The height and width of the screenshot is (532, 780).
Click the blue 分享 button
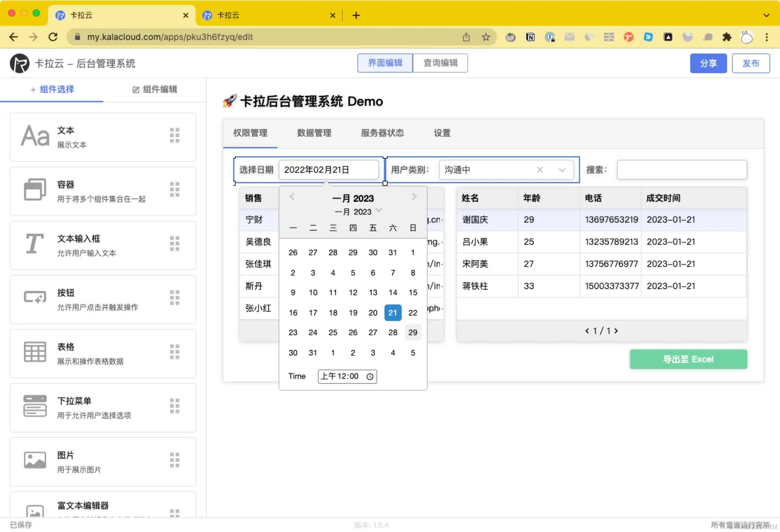pos(708,63)
